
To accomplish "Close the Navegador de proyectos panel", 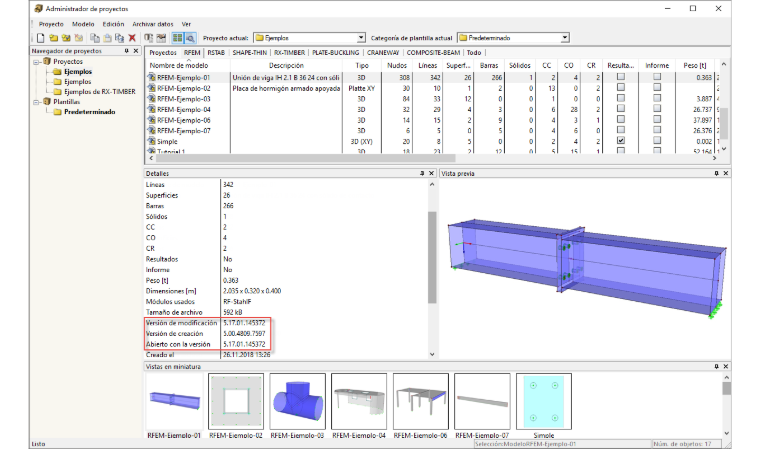I will click(136, 51).
